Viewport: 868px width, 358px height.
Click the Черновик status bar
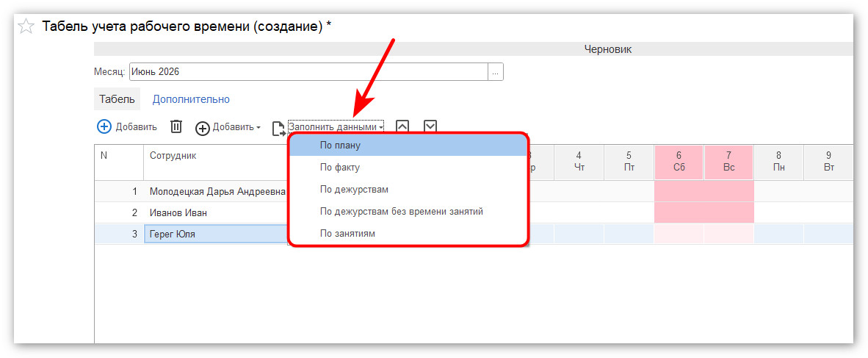click(x=474, y=49)
